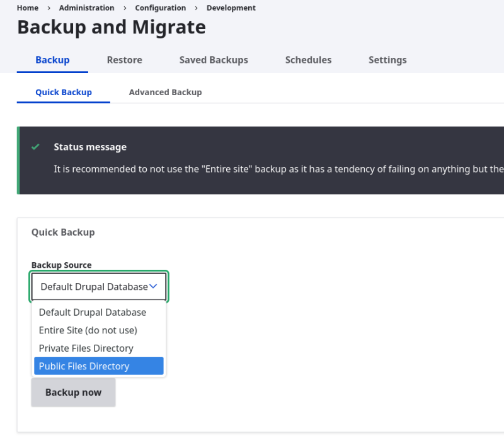The width and height of the screenshot is (504, 445).
Task: Open the Configuration breadcrumb link
Action: coord(161,8)
